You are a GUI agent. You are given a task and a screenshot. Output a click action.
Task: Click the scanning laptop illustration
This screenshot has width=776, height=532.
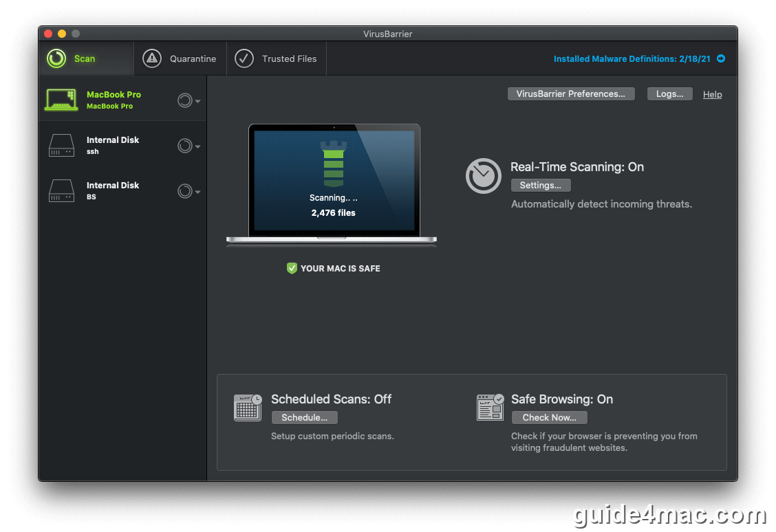point(332,184)
